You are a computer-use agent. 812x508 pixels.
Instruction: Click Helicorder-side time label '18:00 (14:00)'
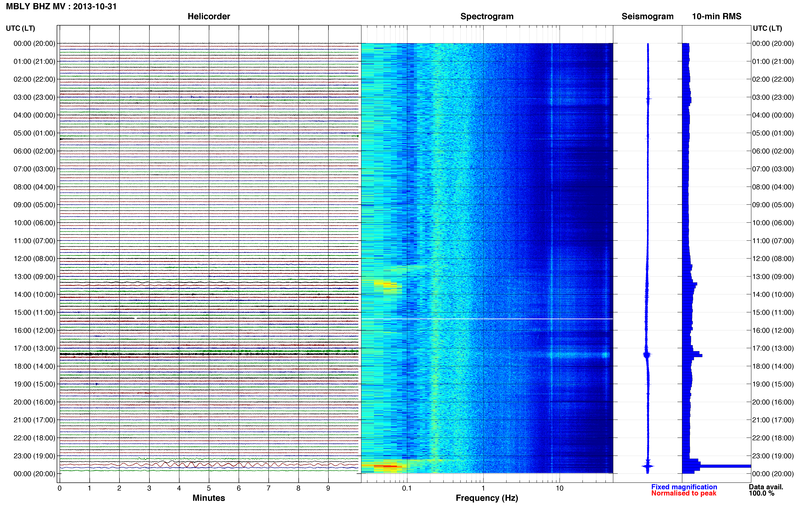coord(34,366)
